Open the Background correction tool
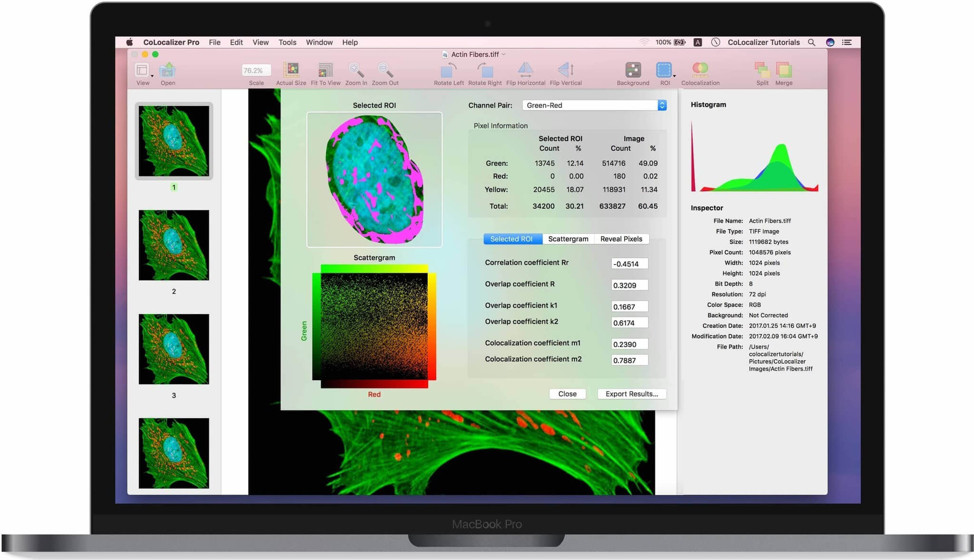The width and height of the screenshot is (974, 560). coord(633,70)
